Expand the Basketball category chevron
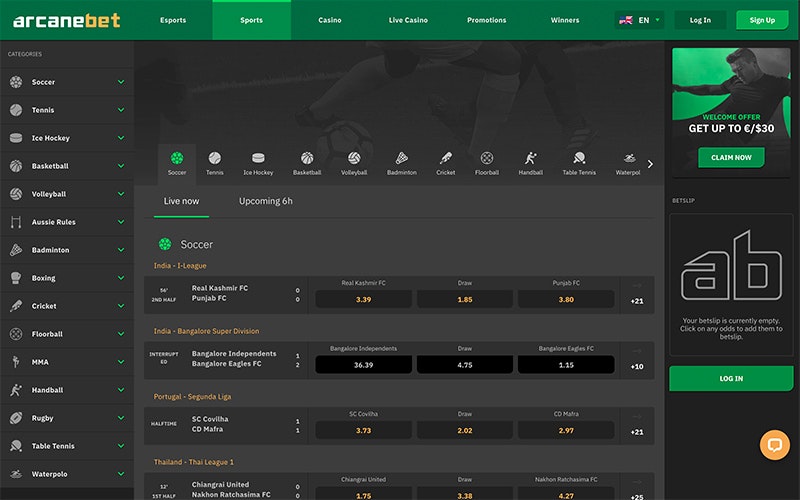The width and height of the screenshot is (800, 500). click(x=121, y=166)
